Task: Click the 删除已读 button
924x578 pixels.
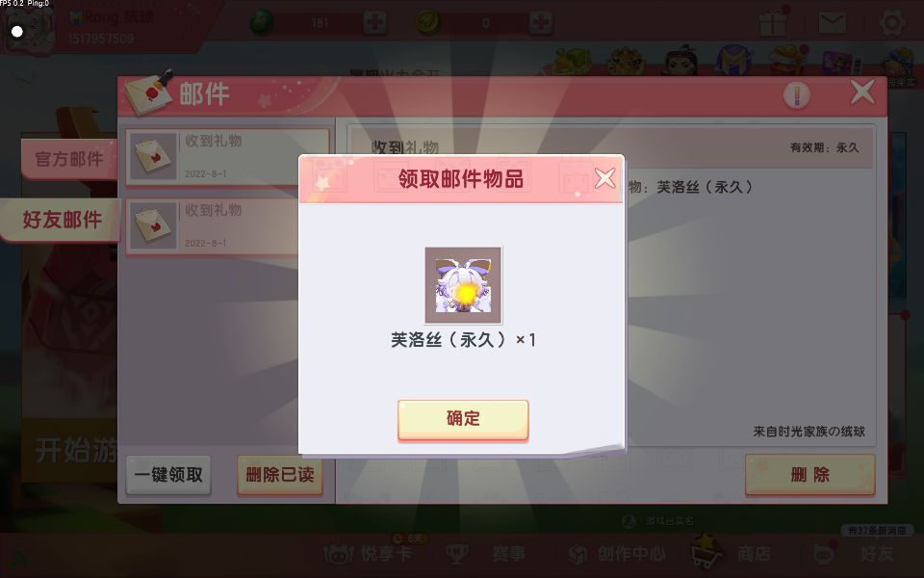Action: 280,474
